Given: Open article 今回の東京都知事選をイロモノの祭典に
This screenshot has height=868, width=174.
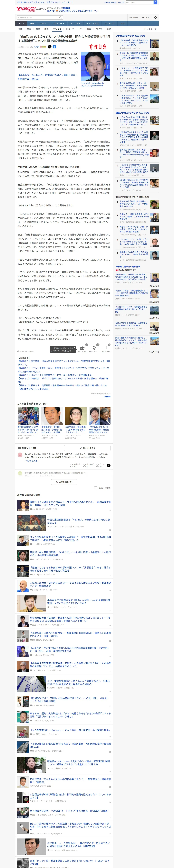Looking at the screenshot, I should [78, 521].
